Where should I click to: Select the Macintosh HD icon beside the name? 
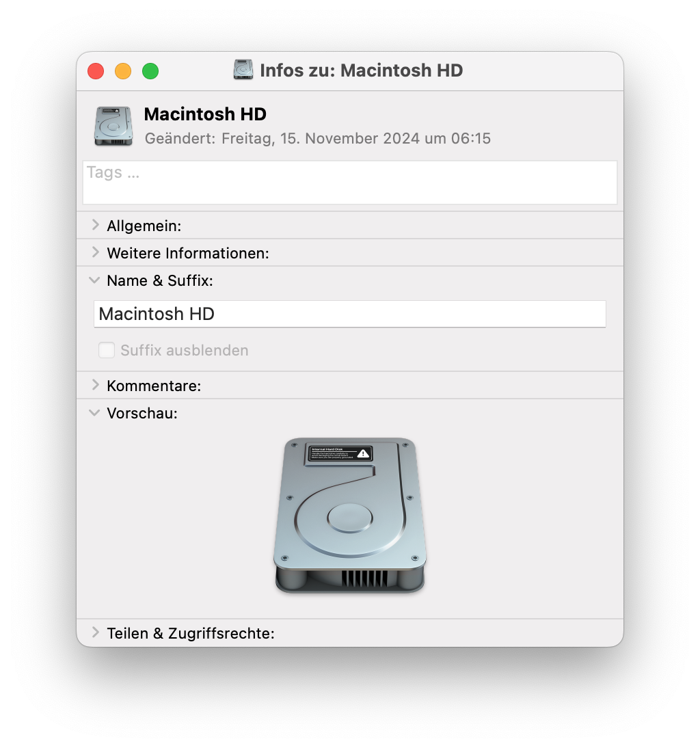[113, 126]
